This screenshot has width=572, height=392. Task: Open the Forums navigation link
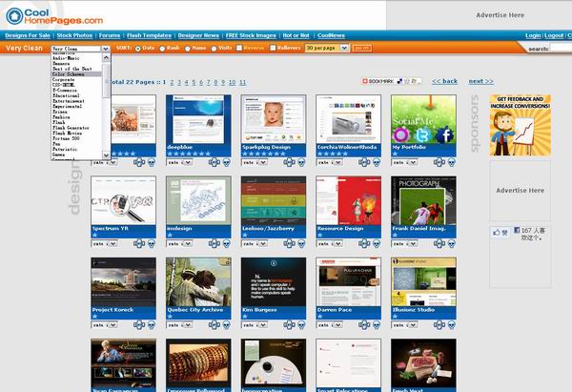pyautogui.click(x=110, y=35)
